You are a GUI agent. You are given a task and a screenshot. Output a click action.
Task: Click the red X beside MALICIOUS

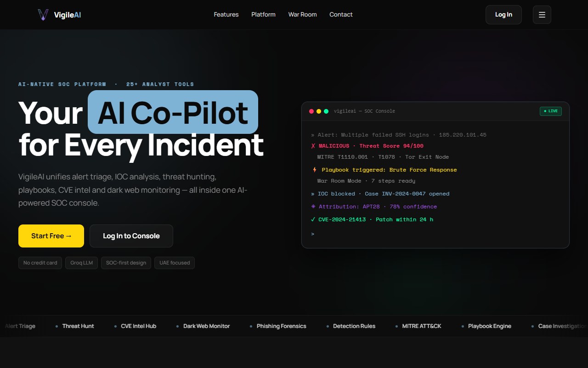313,146
